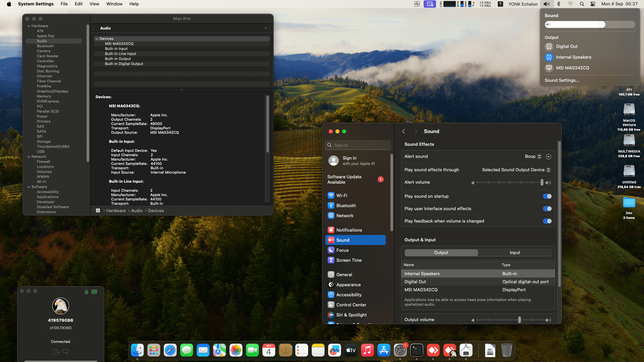Screen dimensions: 644x362
Task: Open Wi-Fi settings in sidebar
Action: [341, 195]
